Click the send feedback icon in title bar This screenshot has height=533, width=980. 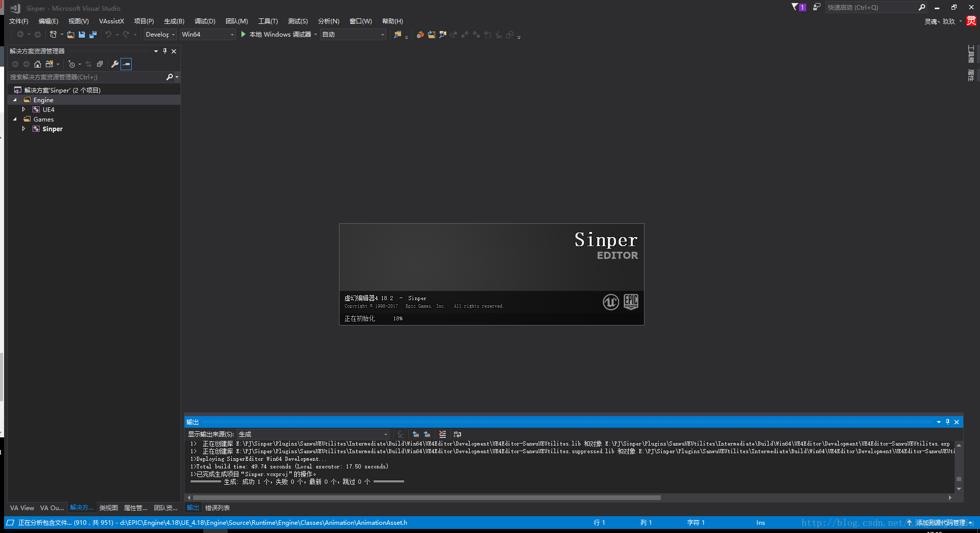point(816,7)
